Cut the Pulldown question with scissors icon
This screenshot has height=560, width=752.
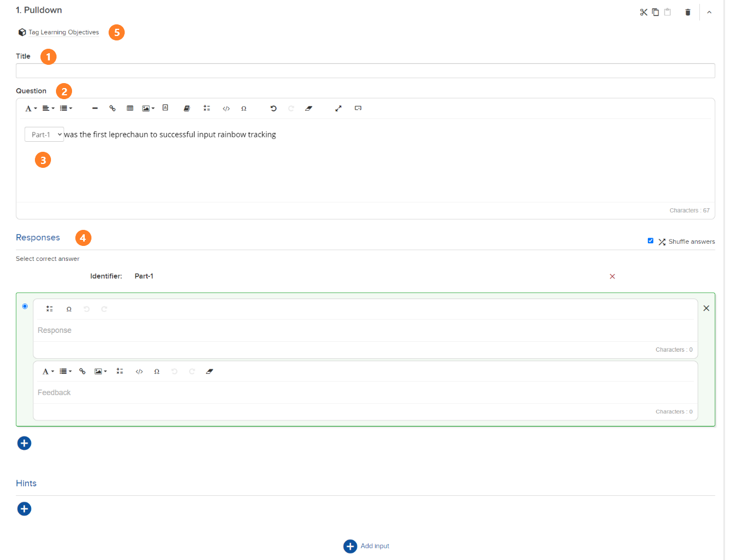click(x=643, y=12)
